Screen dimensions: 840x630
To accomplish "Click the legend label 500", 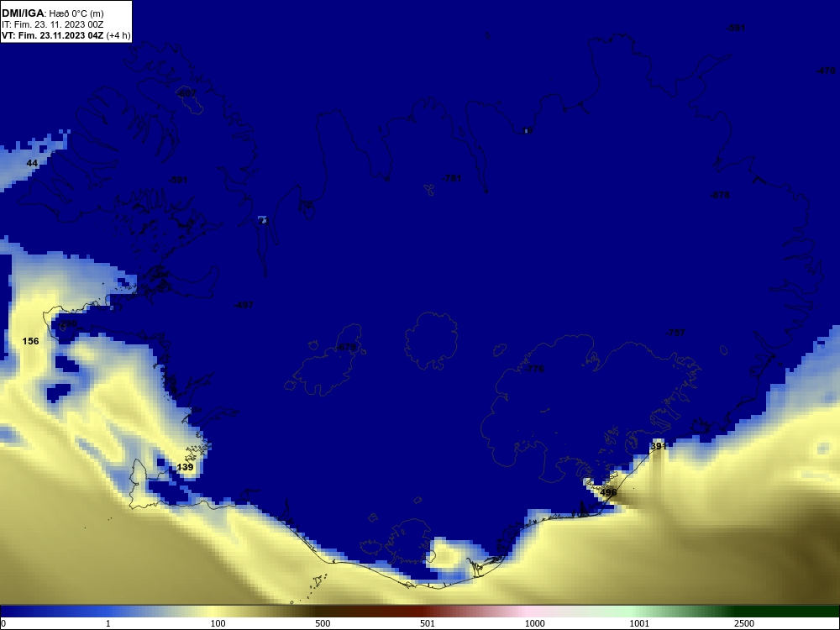I will coord(323,623).
